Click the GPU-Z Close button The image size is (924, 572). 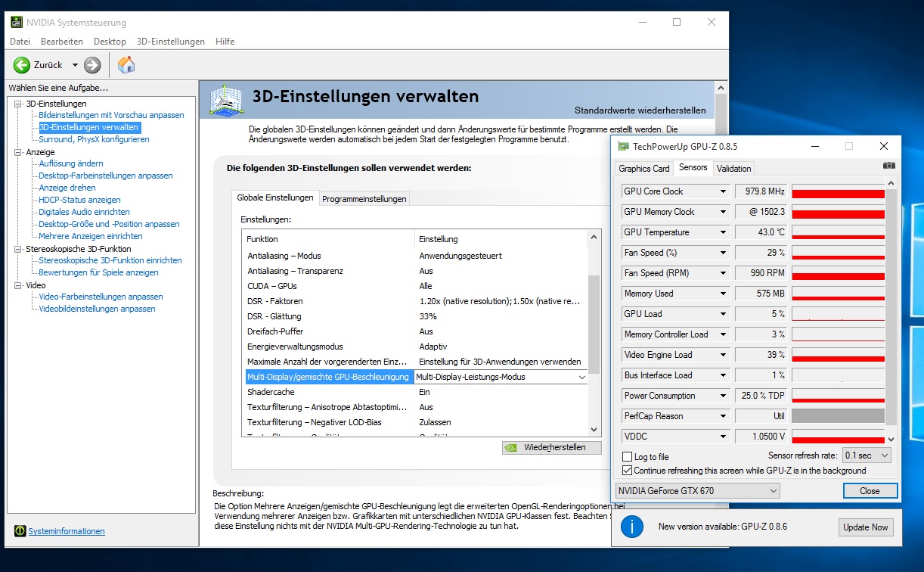870,491
